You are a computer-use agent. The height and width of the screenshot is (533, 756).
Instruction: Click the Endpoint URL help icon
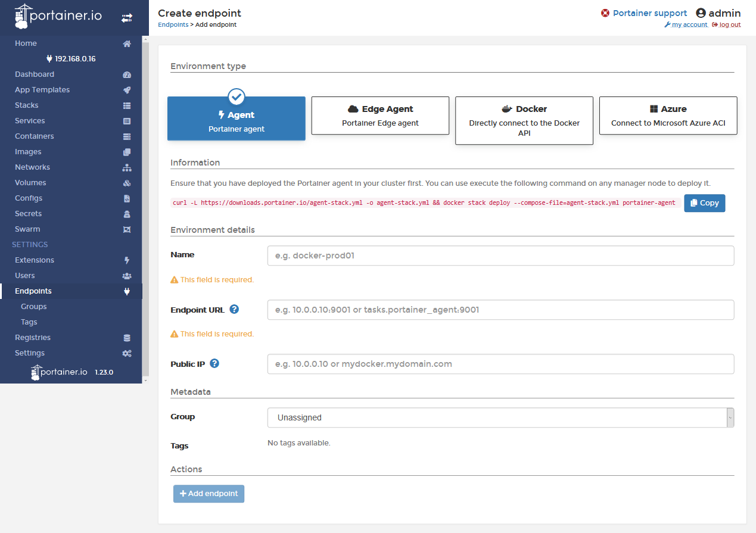(x=234, y=309)
